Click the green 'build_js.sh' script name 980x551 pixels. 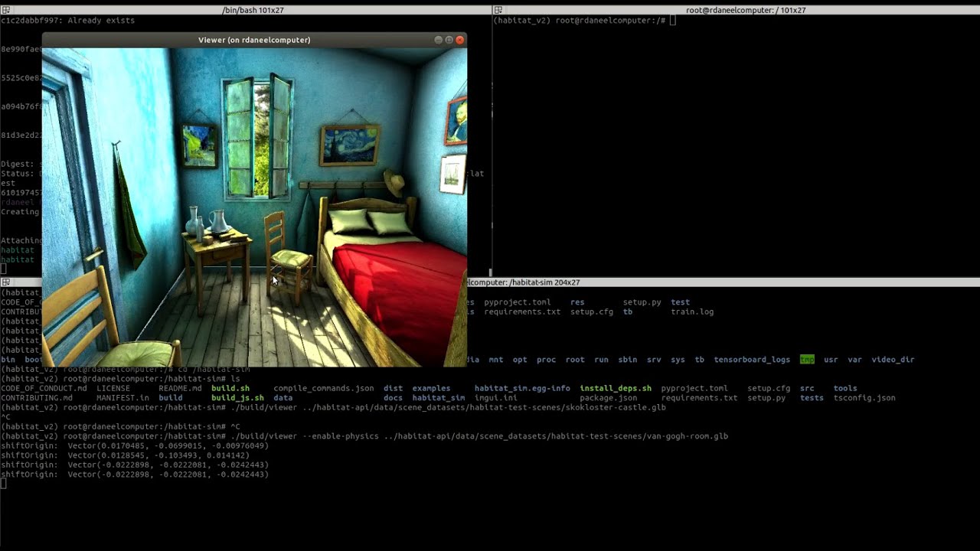click(x=237, y=398)
